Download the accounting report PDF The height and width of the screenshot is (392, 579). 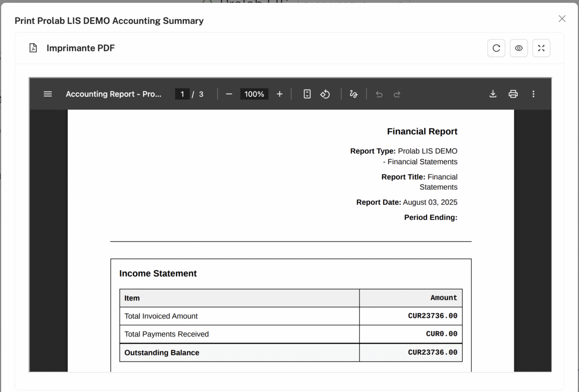click(493, 94)
